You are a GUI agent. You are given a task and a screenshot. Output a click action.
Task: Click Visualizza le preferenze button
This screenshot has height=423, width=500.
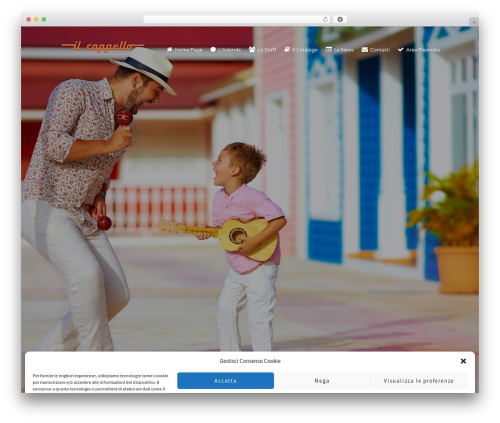click(419, 381)
